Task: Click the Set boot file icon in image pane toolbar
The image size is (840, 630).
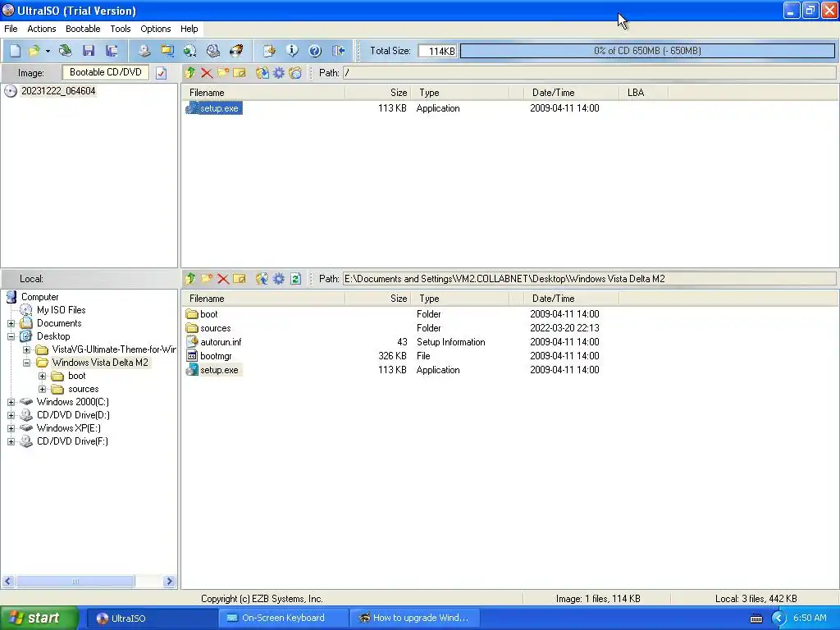Action: 295,73
